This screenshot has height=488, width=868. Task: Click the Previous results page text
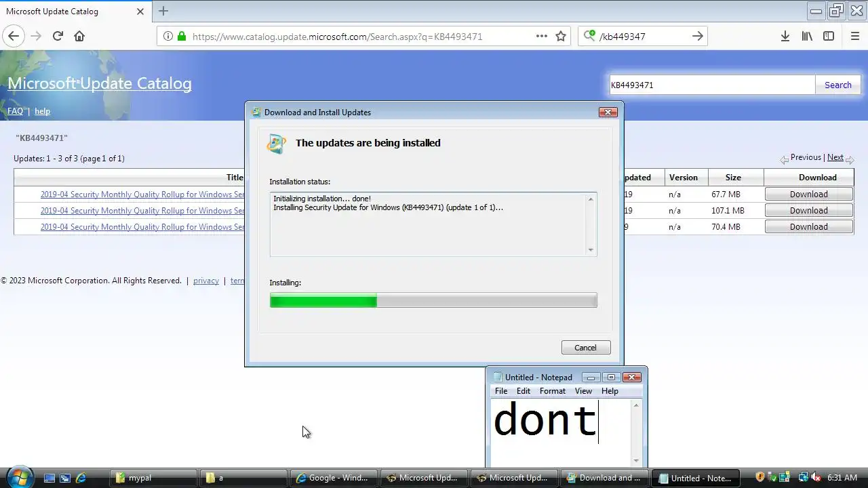[x=806, y=157]
